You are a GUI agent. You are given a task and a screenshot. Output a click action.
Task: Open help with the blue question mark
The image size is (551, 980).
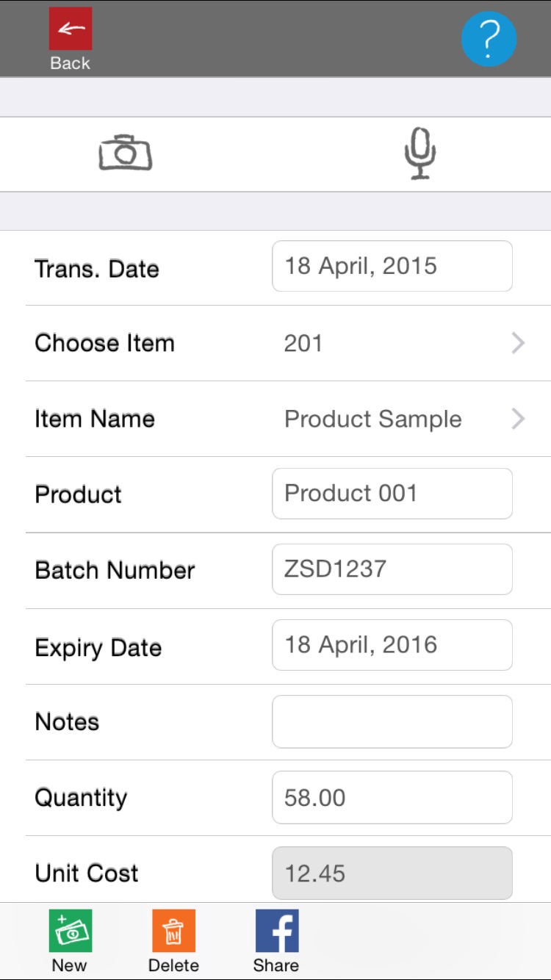(x=489, y=38)
